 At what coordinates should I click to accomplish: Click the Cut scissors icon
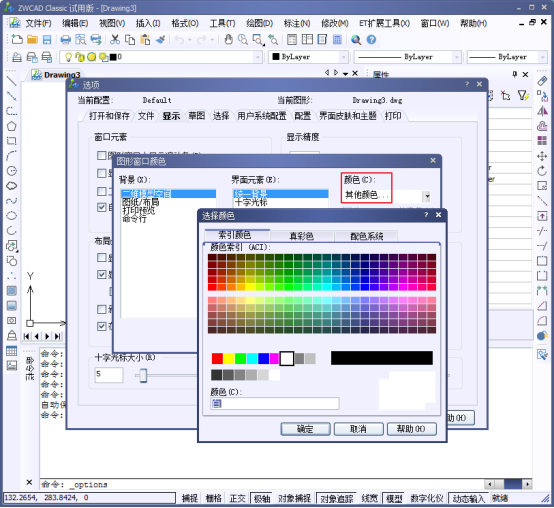pyautogui.click(x=115, y=40)
